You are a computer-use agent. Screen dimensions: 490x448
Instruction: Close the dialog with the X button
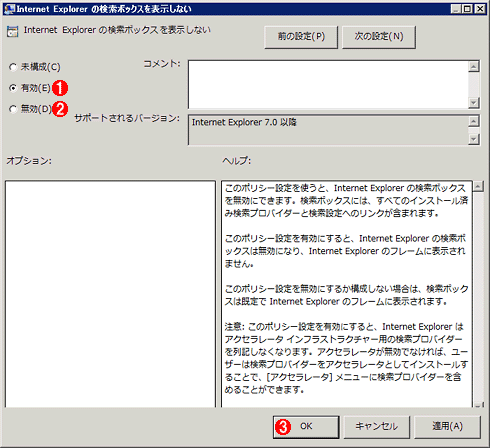point(480,9)
